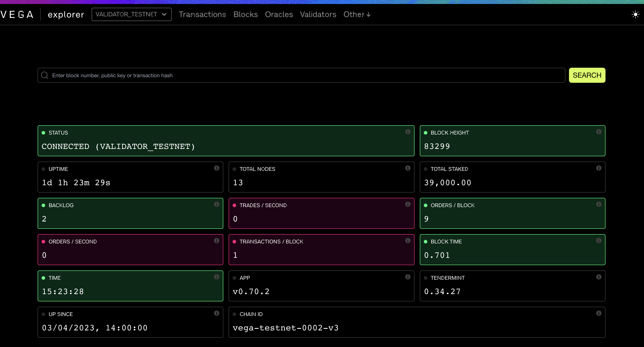Click the TRADES / SECOND info icon
Viewport: 644px width, 347px height.
pyautogui.click(x=408, y=204)
